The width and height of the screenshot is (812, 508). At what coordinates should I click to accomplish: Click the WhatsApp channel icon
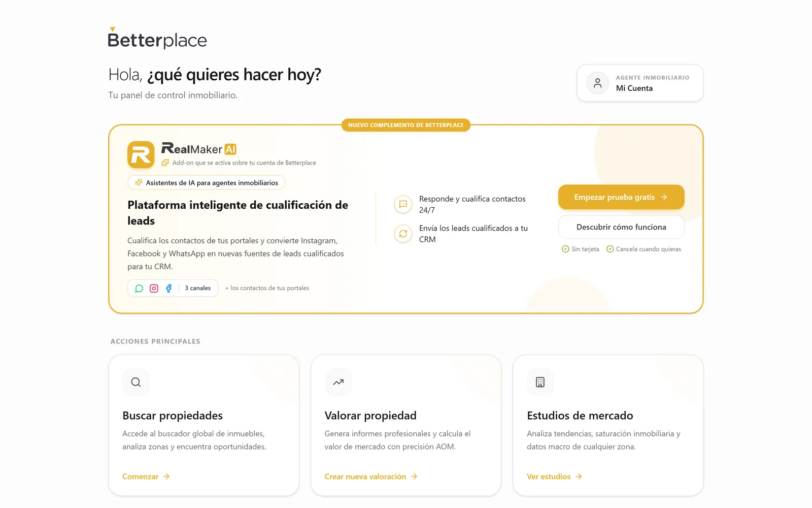point(139,288)
